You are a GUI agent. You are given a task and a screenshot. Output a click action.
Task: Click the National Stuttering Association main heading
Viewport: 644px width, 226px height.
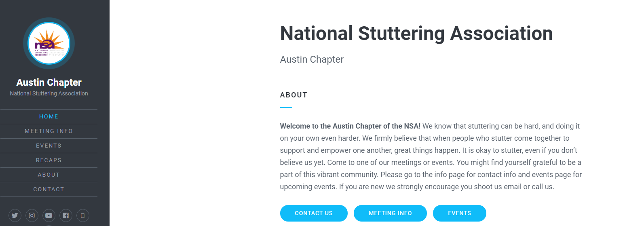pos(416,33)
